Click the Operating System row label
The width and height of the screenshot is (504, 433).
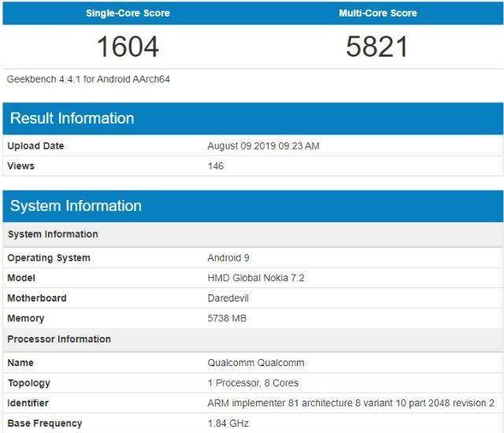click(49, 258)
